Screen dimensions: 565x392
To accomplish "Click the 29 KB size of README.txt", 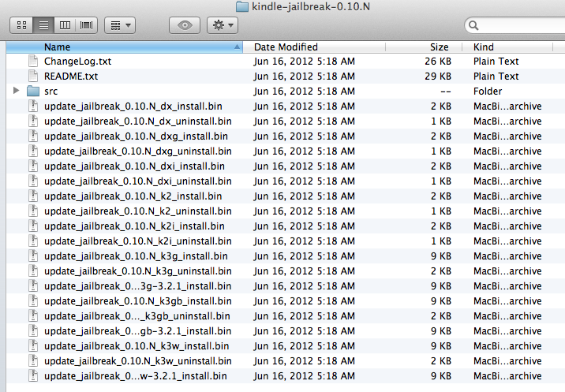I will point(438,76).
